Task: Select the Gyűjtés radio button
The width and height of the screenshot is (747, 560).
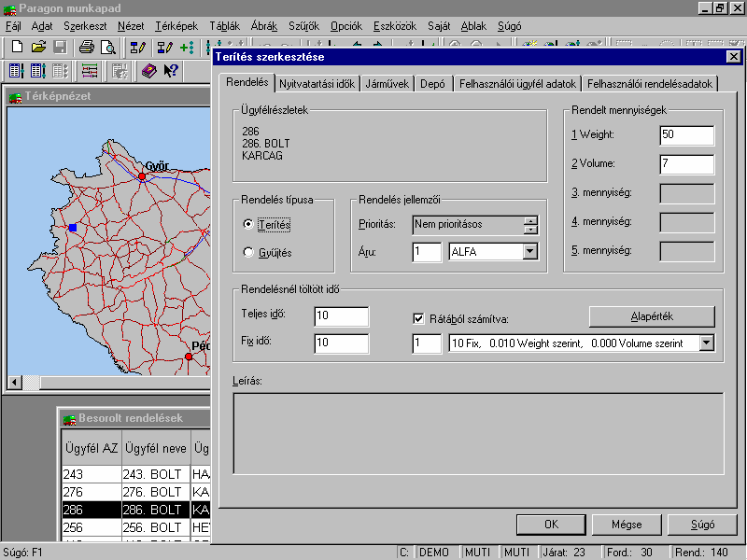Action: (x=247, y=252)
